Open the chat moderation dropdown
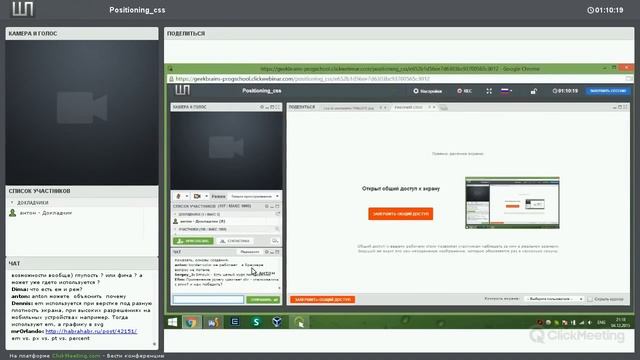The image size is (640, 360). (249, 252)
